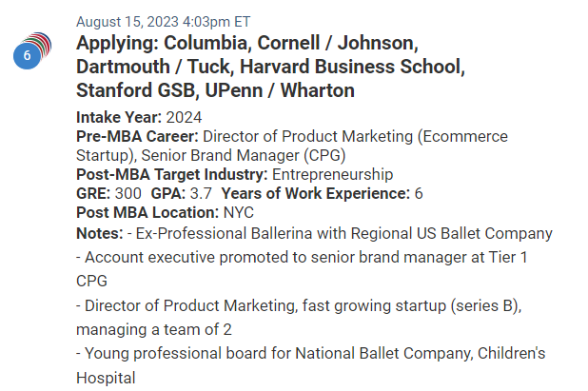Click the Intake Year label
The image size is (588, 391).
(x=119, y=117)
